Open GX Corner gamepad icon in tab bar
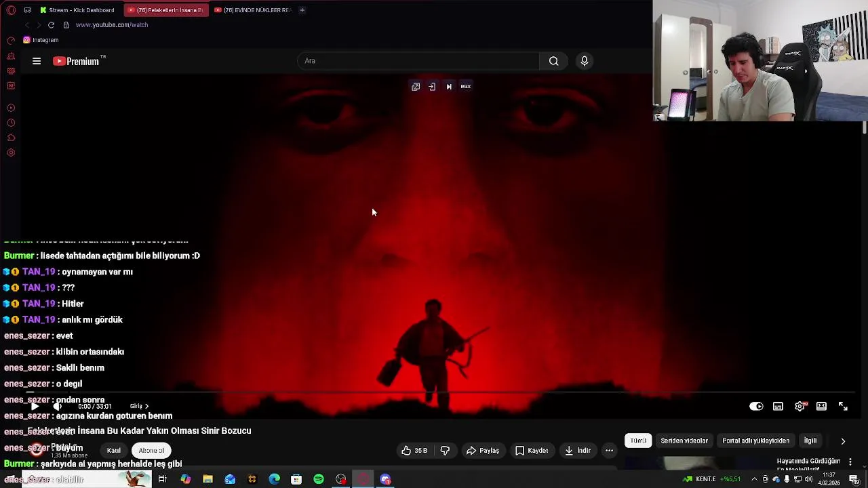This screenshot has width=868, height=488. (27, 10)
